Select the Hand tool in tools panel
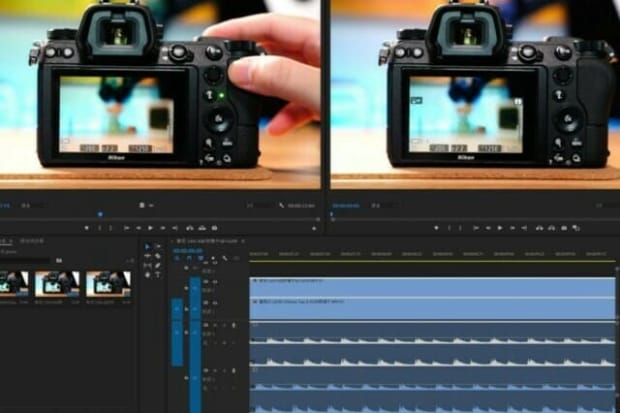The height and width of the screenshot is (413, 620). [148, 274]
